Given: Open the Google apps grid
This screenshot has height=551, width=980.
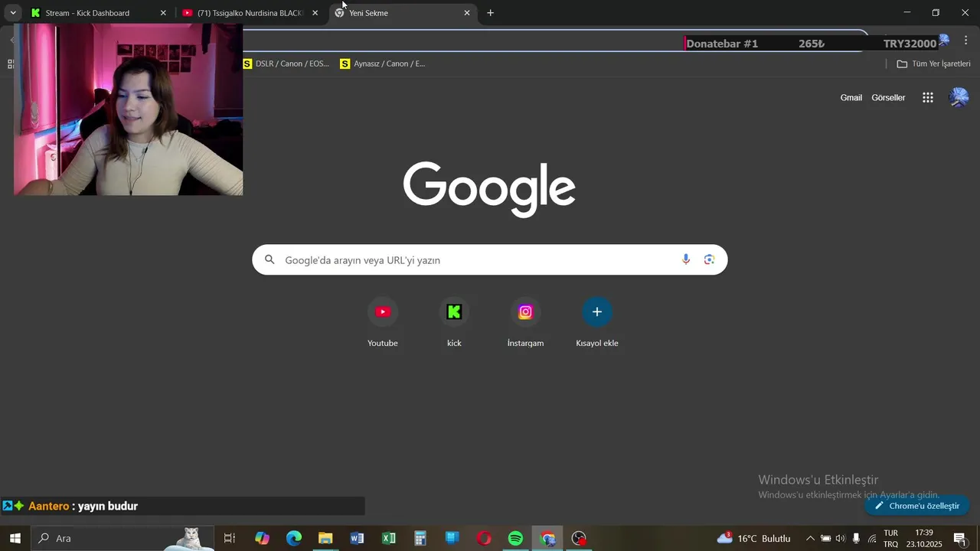Looking at the screenshot, I should pyautogui.click(x=928, y=98).
